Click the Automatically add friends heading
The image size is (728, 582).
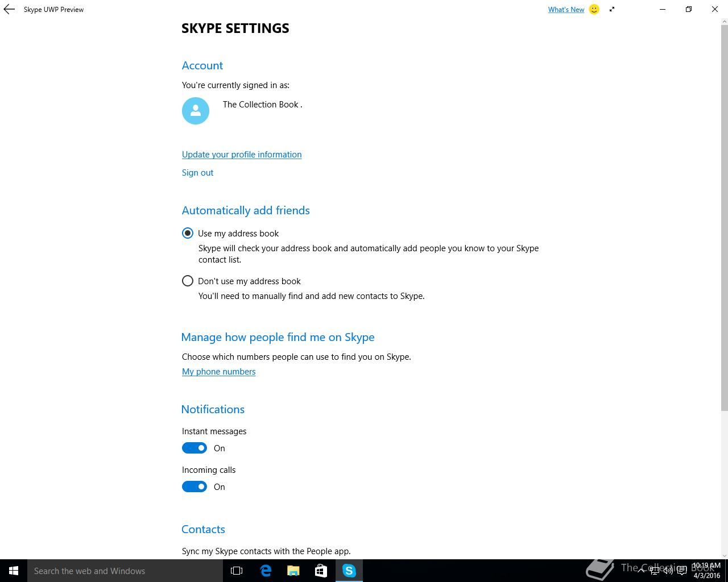pos(246,210)
